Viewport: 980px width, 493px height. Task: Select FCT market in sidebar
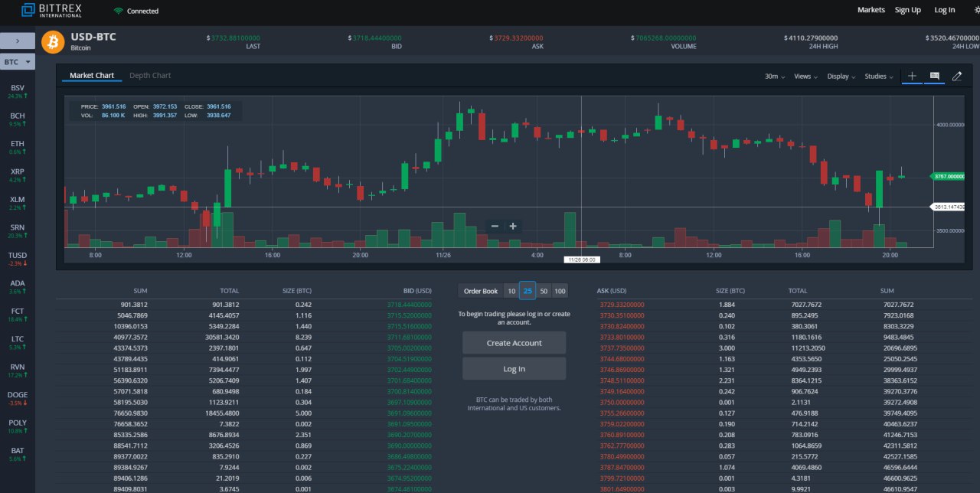pos(18,315)
